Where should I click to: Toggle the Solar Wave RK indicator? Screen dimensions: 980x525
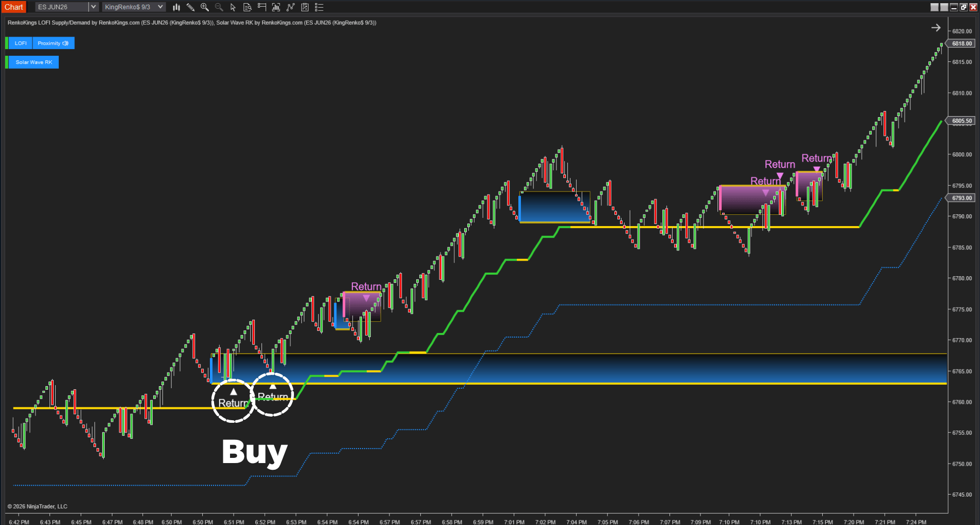[34, 62]
